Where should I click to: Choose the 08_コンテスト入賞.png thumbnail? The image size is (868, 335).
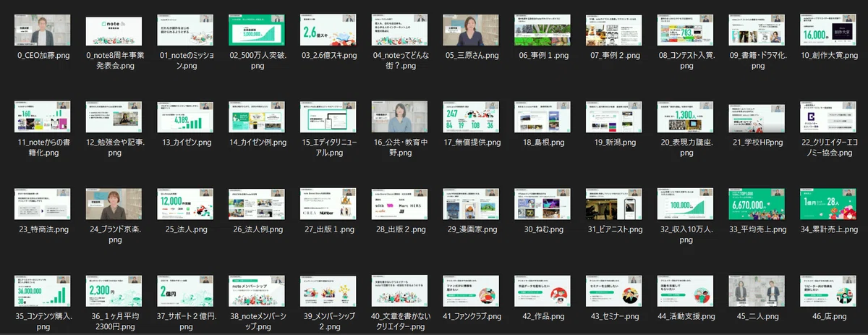coord(686,31)
